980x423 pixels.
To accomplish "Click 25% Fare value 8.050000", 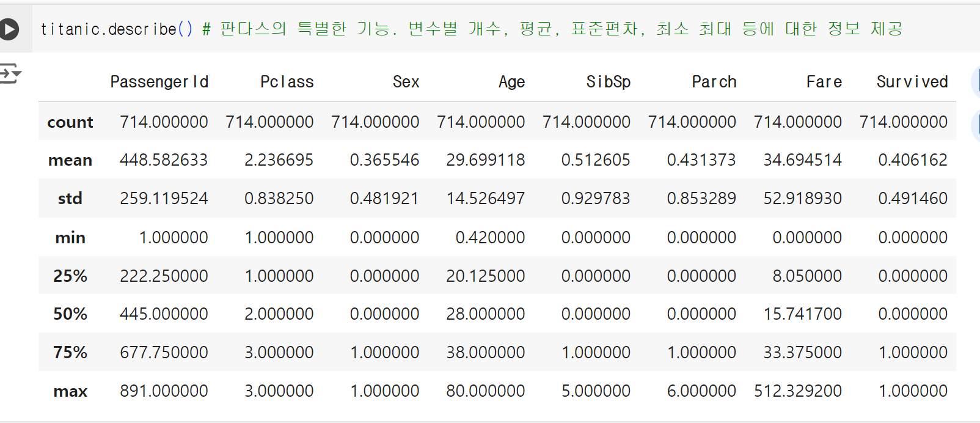I will (x=807, y=276).
